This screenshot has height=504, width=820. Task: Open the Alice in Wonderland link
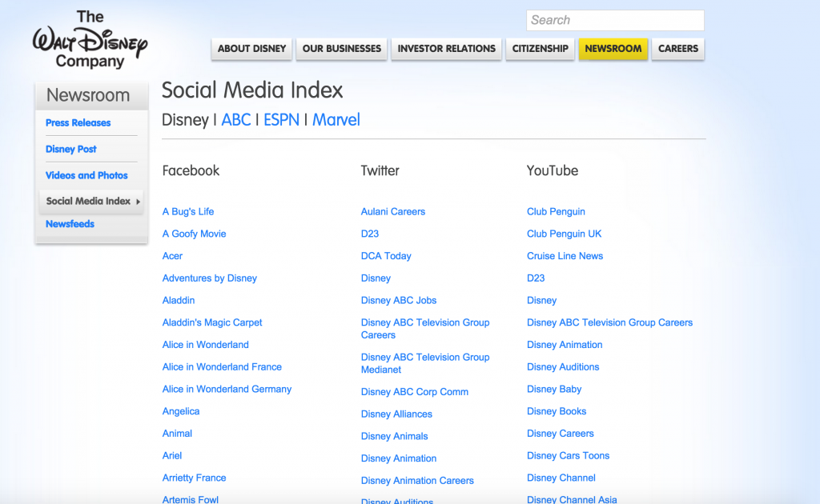click(x=205, y=345)
